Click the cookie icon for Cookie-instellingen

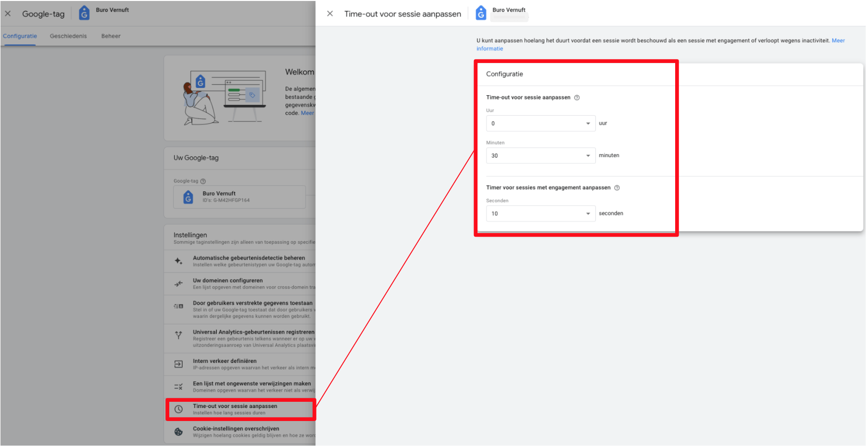pyautogui.click(x=178, y=432)
